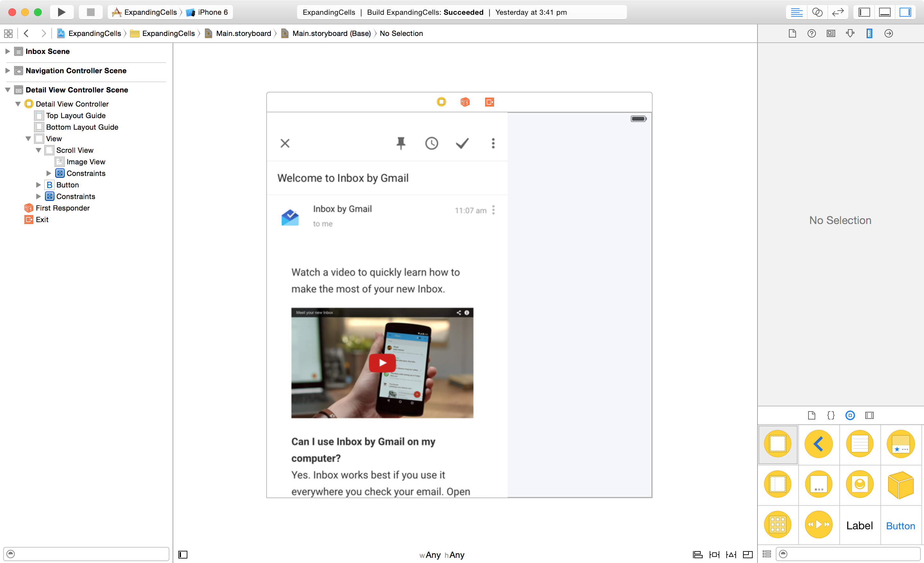Open the Attributes inspector
This screenshot has width=924, height=563.
tap(850, 33)
